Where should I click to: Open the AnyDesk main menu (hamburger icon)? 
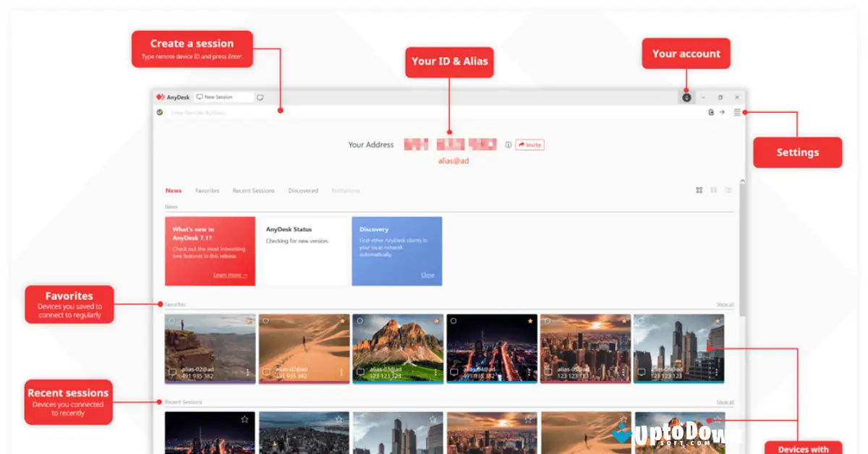[x=737, y=113]
